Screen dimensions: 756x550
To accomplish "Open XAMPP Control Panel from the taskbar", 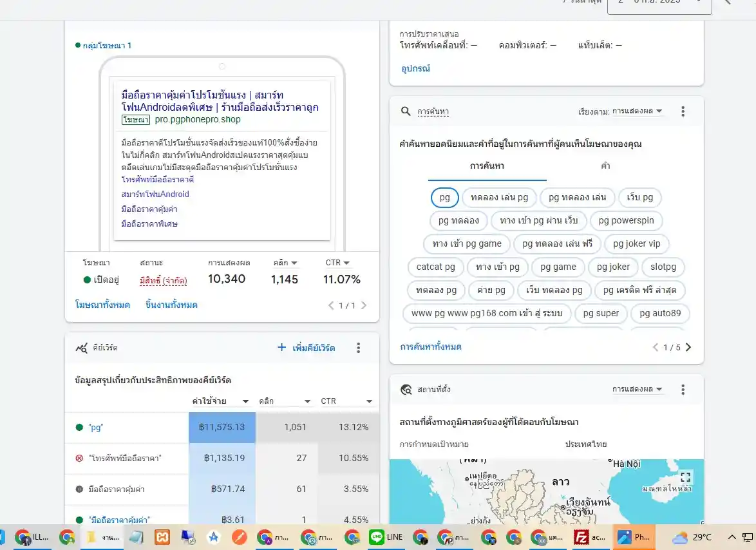I will tap(162, 536).
